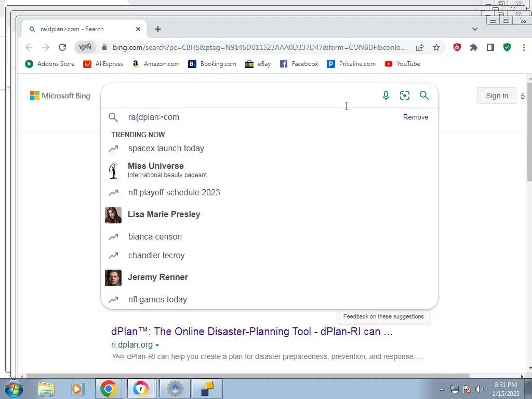Open Feedback on these suggestions

pyautogui.click(x=383, y=316)
